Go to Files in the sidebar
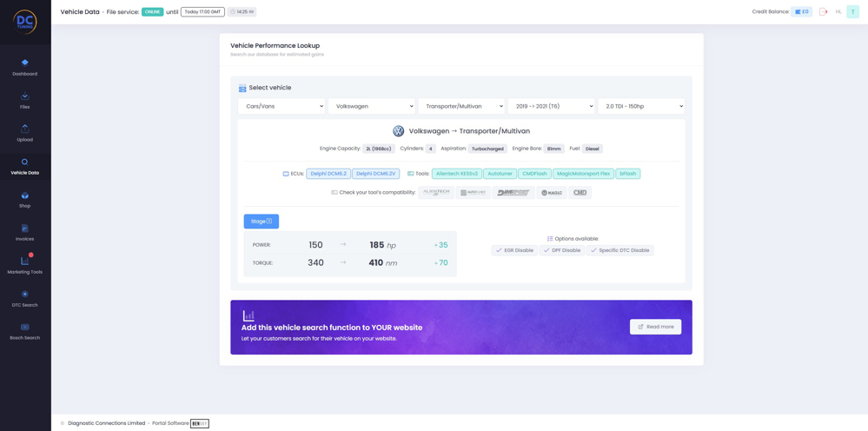868x431 pixels. [24, 96]
